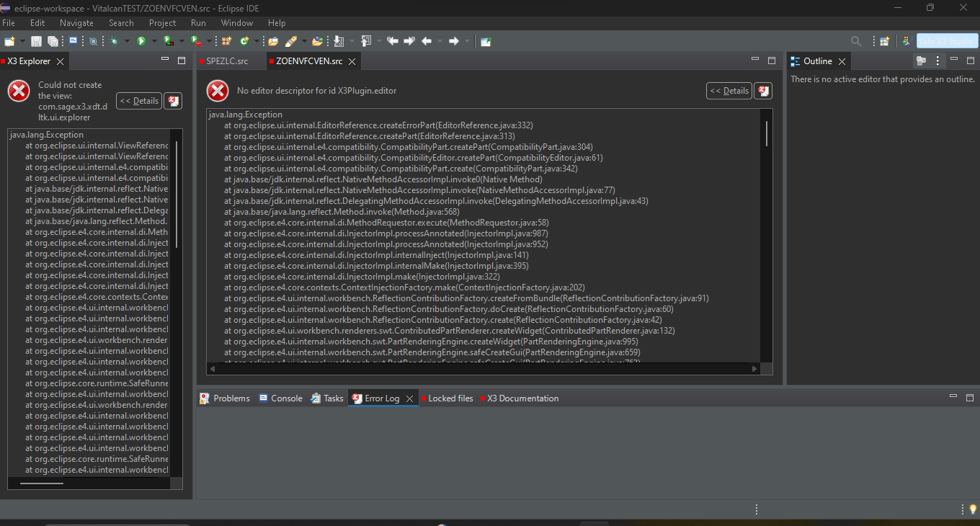Click the Open Perspective icon
The height and width of the screenshot is (526, 980).
[885, 41]
